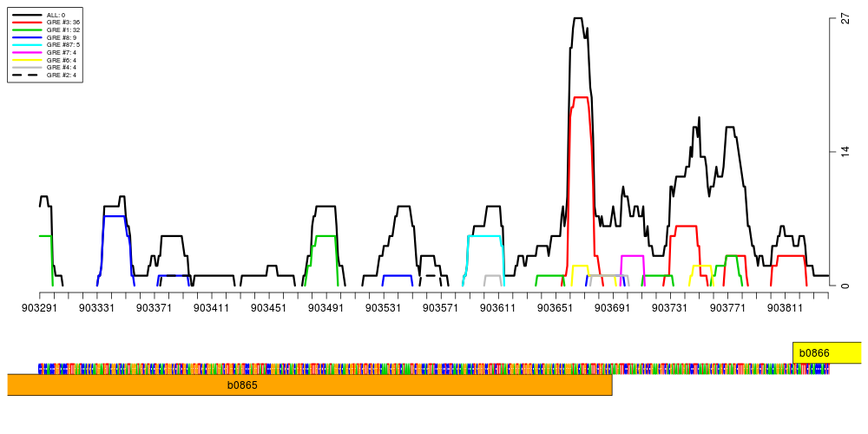Click the dashed-top low blue plateau

click(173, 276)
